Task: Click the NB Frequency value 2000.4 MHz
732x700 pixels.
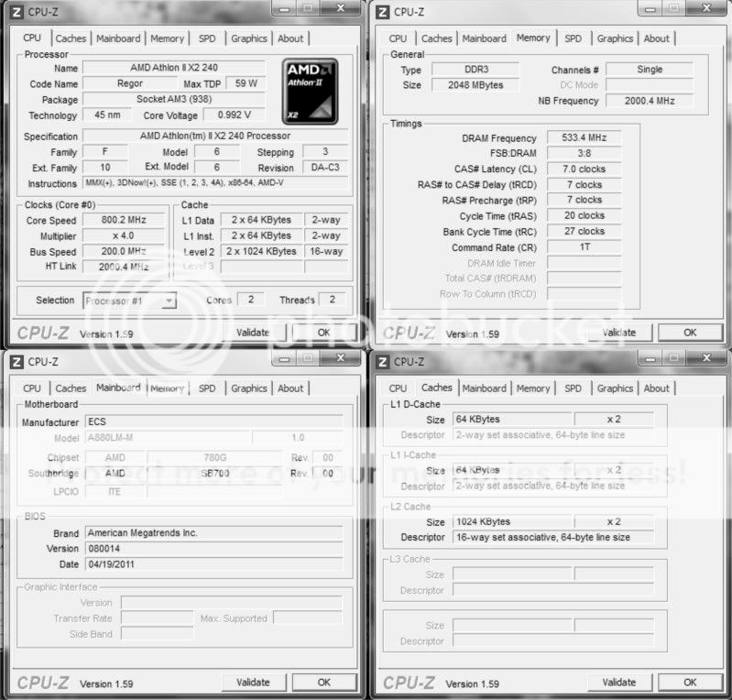Action: pyautogui.click(x=650, y=101)
